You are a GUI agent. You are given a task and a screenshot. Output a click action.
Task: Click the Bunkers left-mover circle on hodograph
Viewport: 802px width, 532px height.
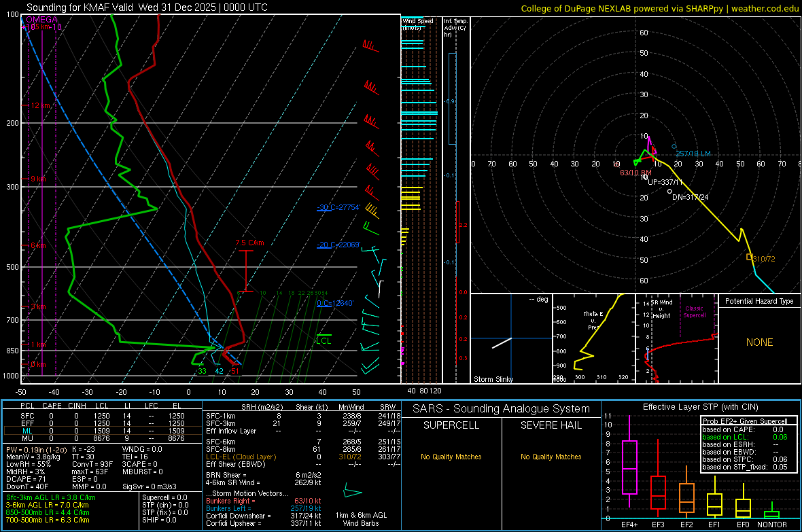coord(674,147)
